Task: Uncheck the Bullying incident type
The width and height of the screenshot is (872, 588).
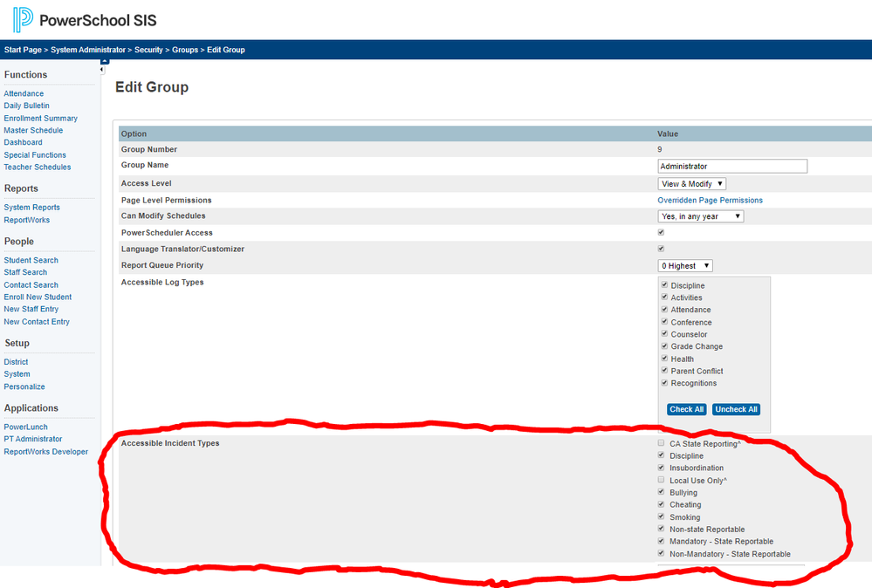Action: (x=661, y=492)
